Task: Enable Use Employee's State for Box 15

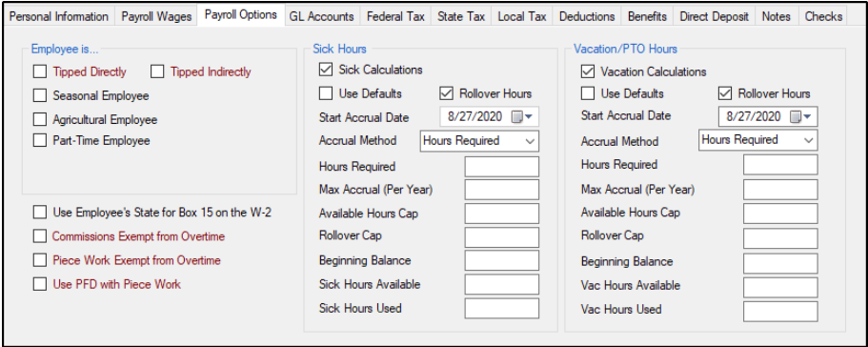Action: [40, 212]
